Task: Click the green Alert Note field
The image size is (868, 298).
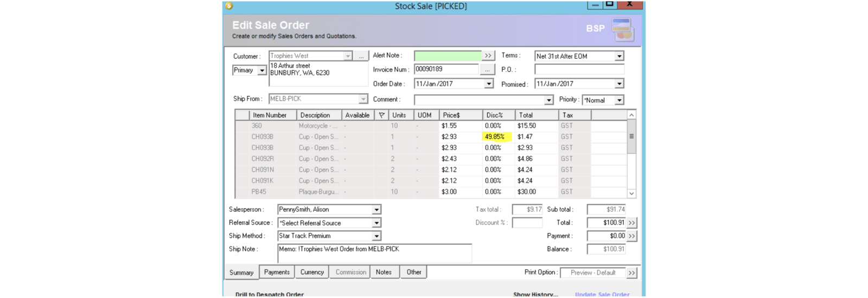Action: tap(448, 56)
